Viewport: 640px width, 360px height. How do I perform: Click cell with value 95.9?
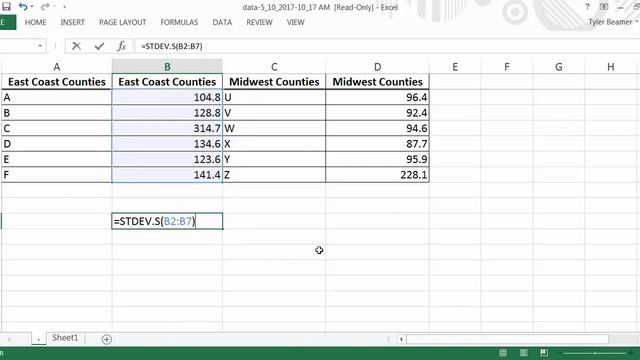pos(378,159)
